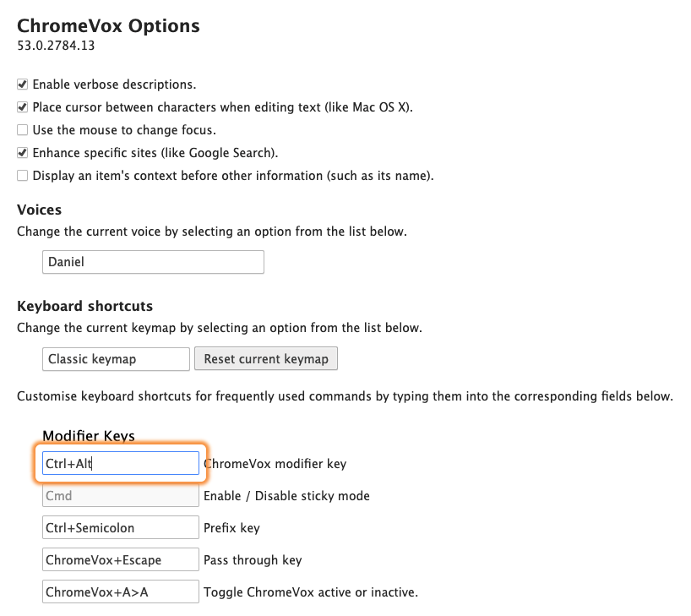Screen dimensions: 691x616
Task: Click the sticky mode Cmd field
Action: [120, 495]
